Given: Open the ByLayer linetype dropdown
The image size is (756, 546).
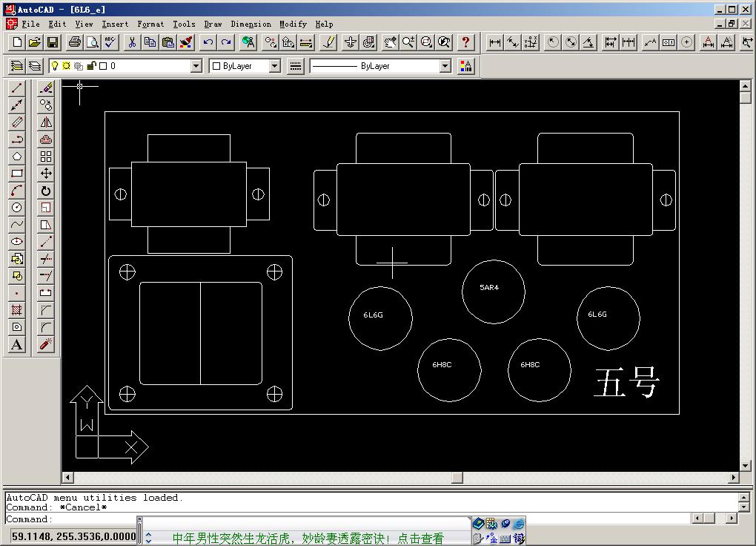Looking at the screenshot, I should tap(445, 66).
